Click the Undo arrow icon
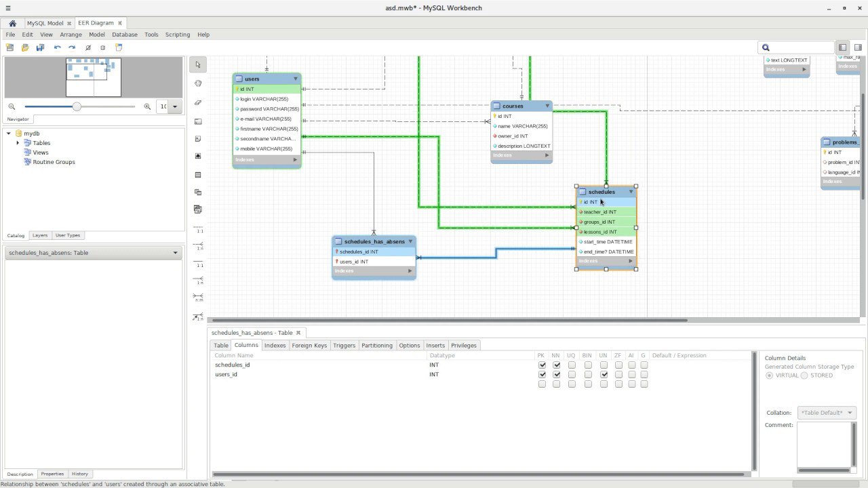 click(58, 47)
